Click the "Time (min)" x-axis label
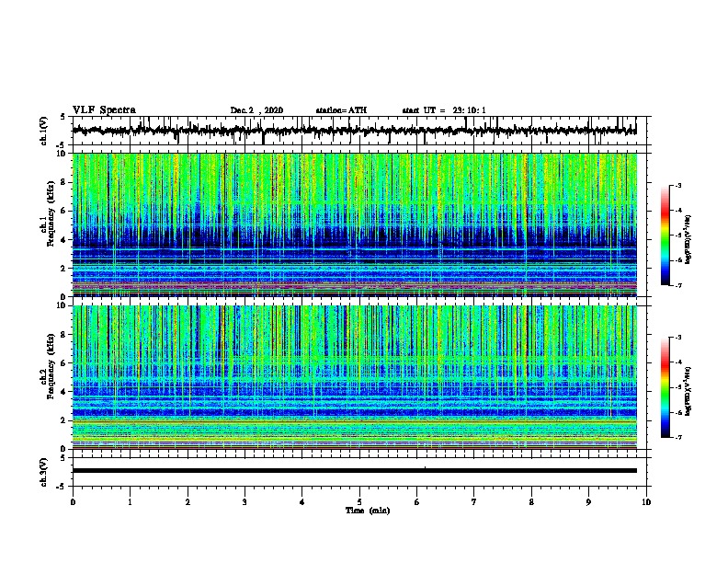Image resolution: width=728 pixels, height=563 pixels. pos(368,511)
